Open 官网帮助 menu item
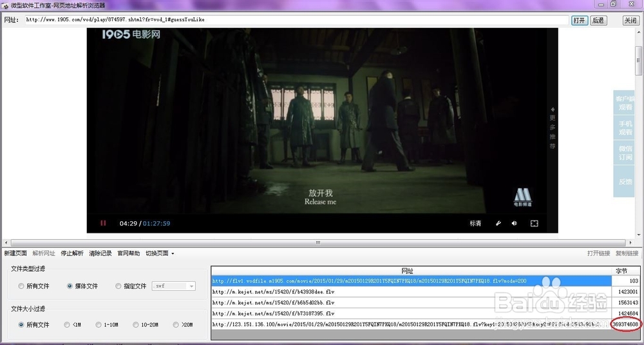The width and height of the screenshot is (644, 345). (129, 253)
